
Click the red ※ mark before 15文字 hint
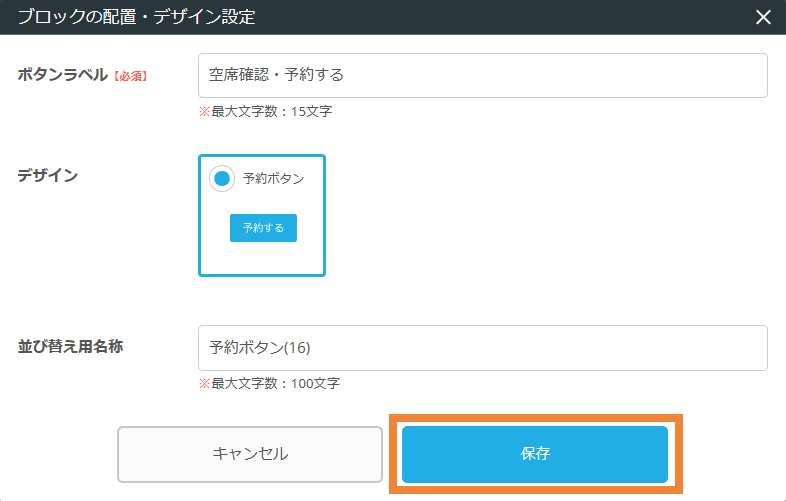coord(204,111)
